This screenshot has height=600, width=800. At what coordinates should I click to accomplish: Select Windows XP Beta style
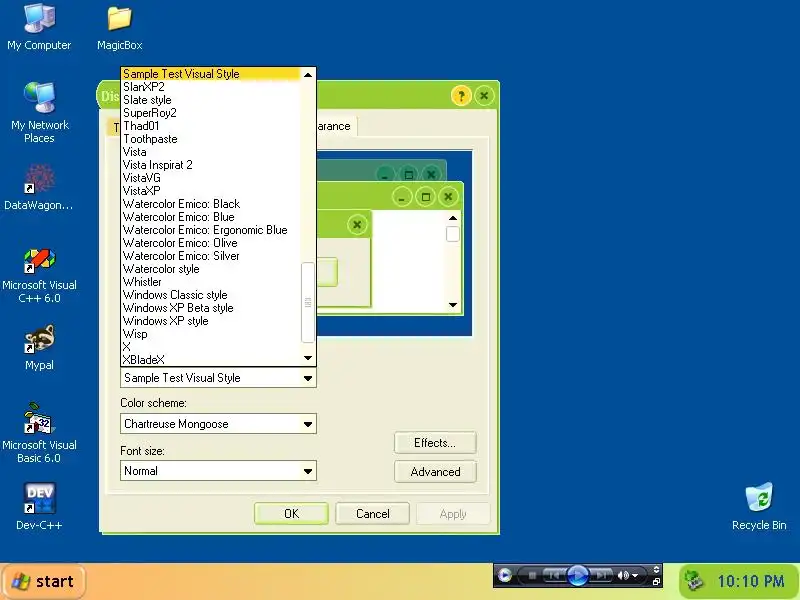211,308
